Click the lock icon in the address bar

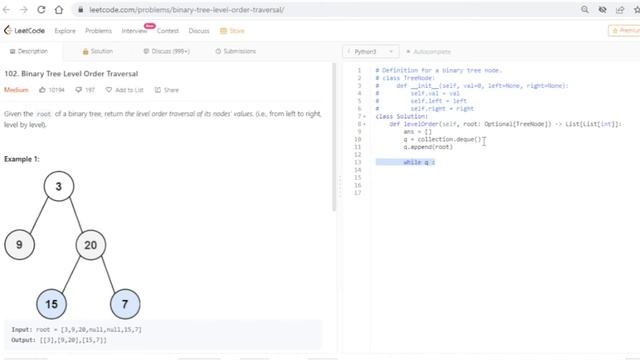coord(80,10)
